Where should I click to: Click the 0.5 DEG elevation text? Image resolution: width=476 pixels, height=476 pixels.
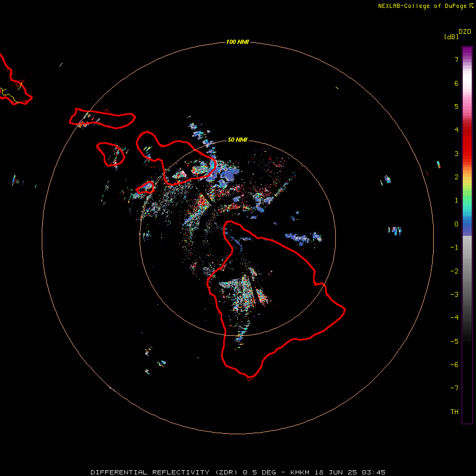coord(260,472)
